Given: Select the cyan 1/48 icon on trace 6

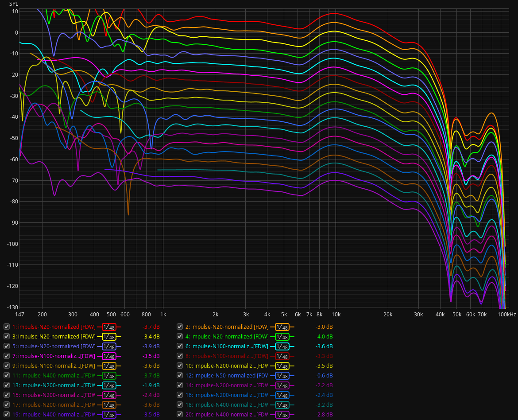Looking at the screenshot, I should click(x=282, y=346).
